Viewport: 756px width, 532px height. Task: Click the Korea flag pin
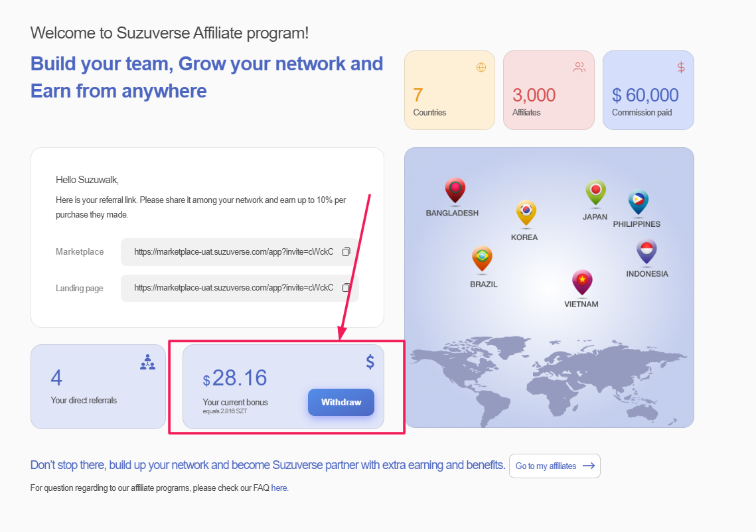[526, 212]
